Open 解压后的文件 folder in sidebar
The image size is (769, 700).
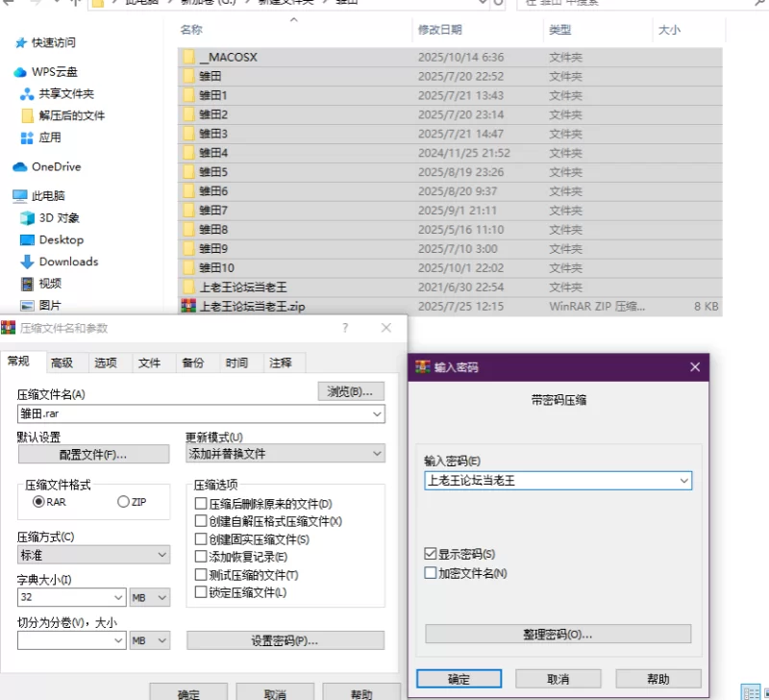click(28, 115)
